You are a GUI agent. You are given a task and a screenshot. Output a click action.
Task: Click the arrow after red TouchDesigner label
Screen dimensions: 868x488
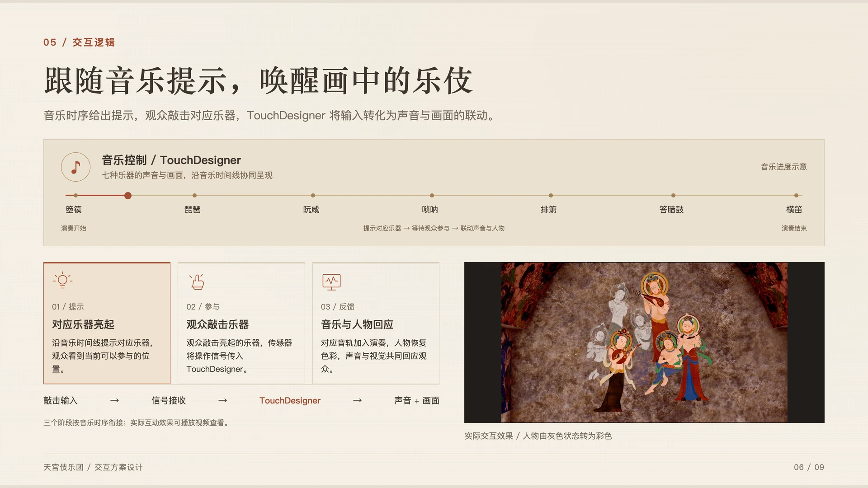[357, 400]
